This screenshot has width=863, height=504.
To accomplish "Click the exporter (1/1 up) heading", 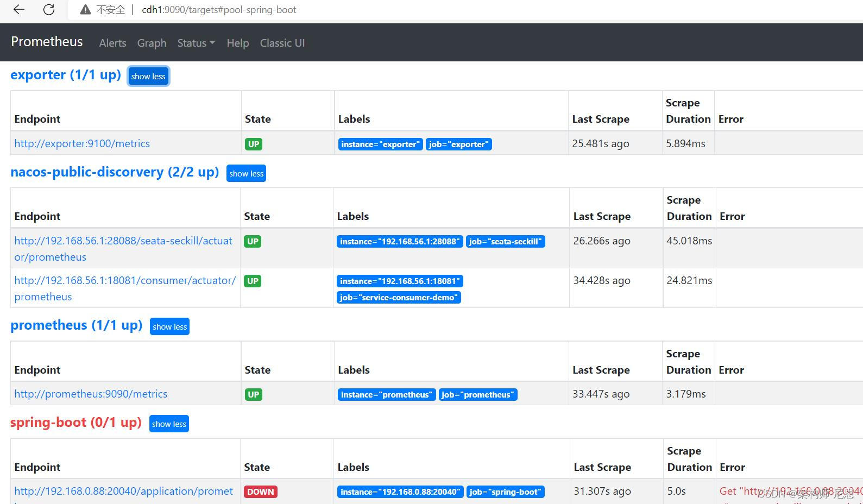I will coord(66,75).
